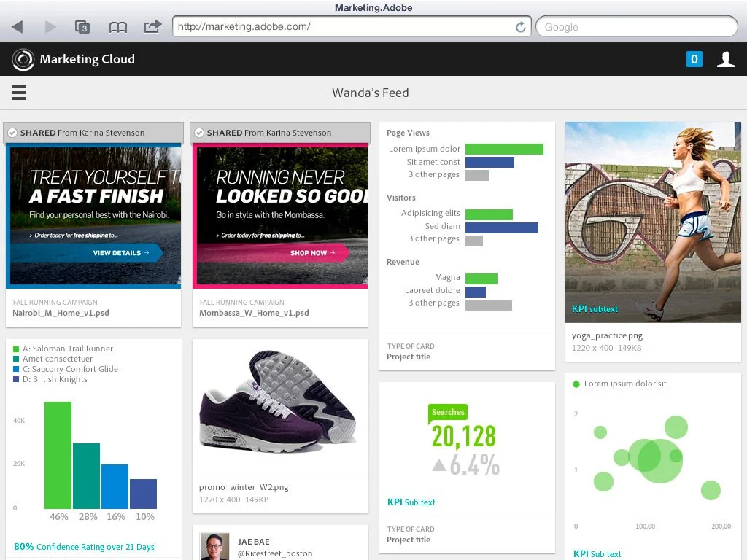Open the running woman yoga_practice image

(x=653, y=222)
